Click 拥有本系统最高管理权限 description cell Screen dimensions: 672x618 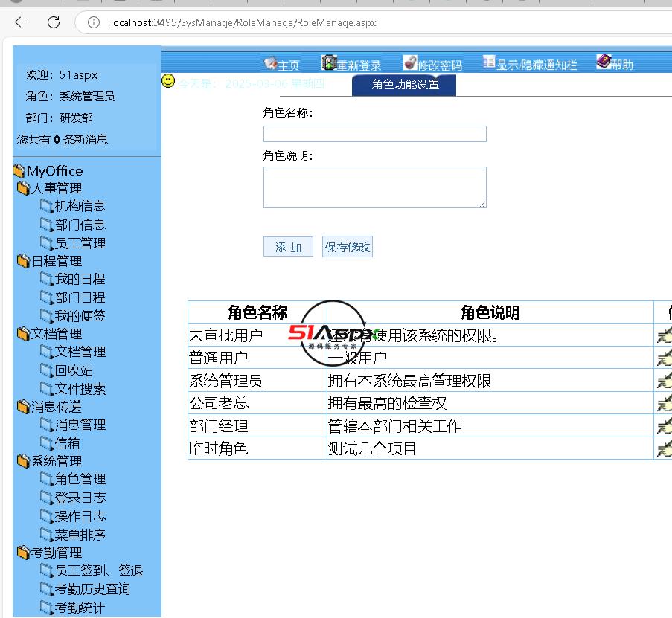tap(490, 380)
